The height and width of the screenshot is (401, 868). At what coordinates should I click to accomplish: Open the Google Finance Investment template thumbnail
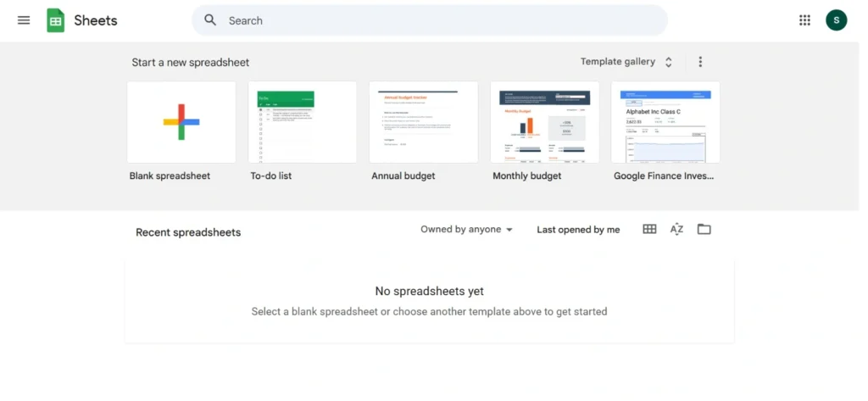(665, 122)
